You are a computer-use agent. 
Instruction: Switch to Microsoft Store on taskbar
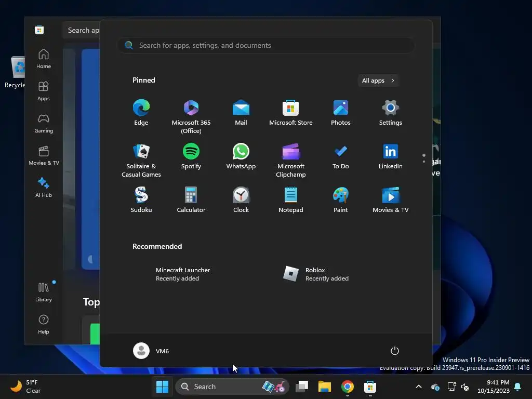370,387
